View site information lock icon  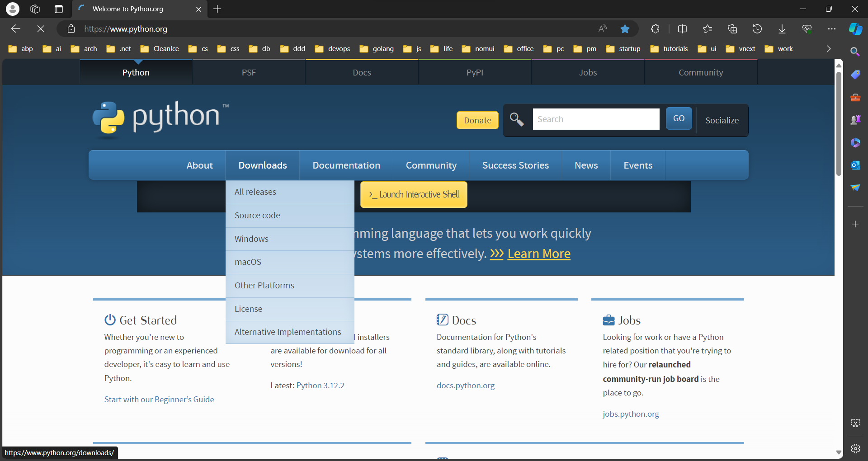pos(71,29)
